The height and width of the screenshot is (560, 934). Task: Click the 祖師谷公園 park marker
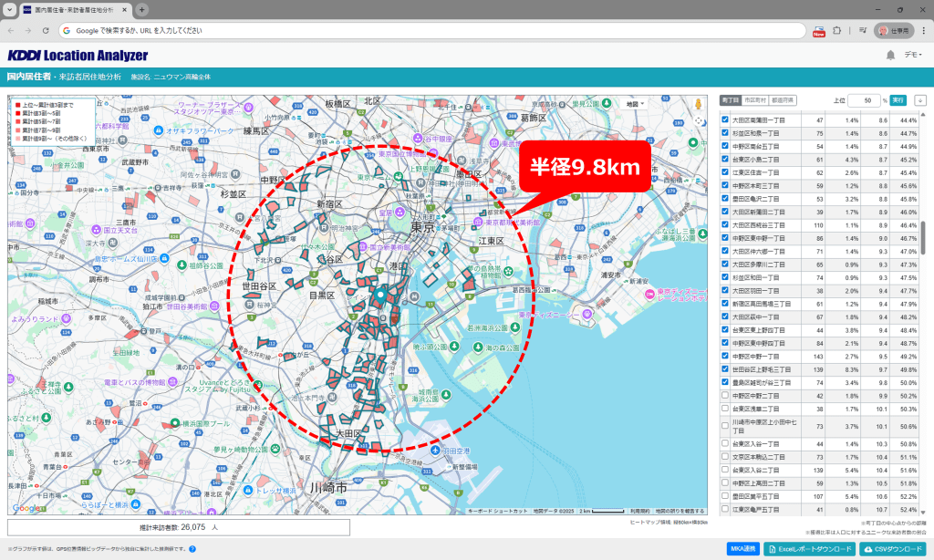(182, 265)
